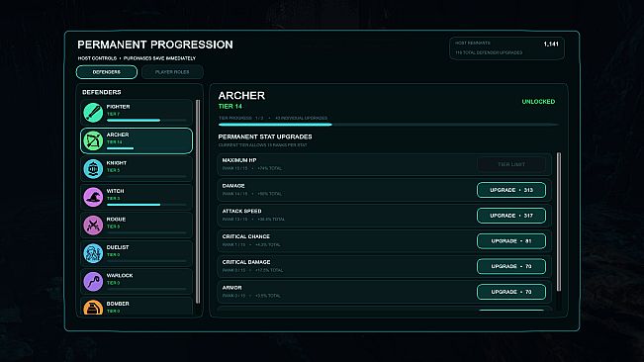644x362 pixels.
Task: Upgrade Damage for 313 remnants
Action: click(511, 190)
